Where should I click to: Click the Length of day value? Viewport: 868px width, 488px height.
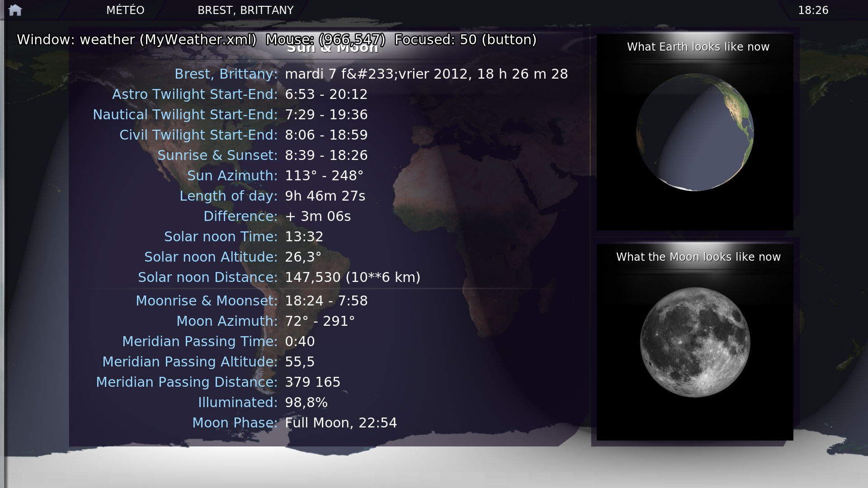325,196
